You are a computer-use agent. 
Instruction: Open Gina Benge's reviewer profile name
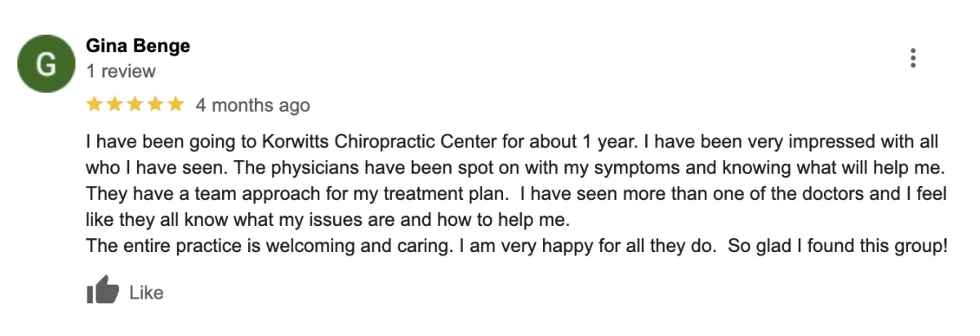138,46
